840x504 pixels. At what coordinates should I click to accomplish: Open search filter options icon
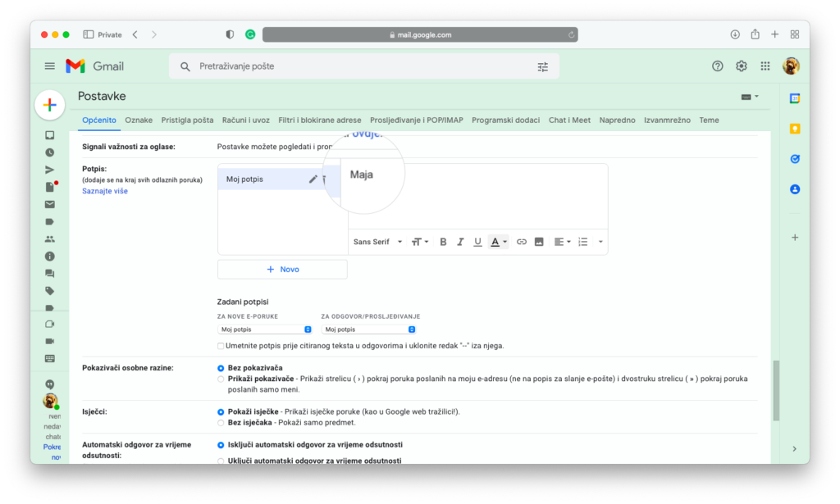pyautogui.click(x=542, y=66)
